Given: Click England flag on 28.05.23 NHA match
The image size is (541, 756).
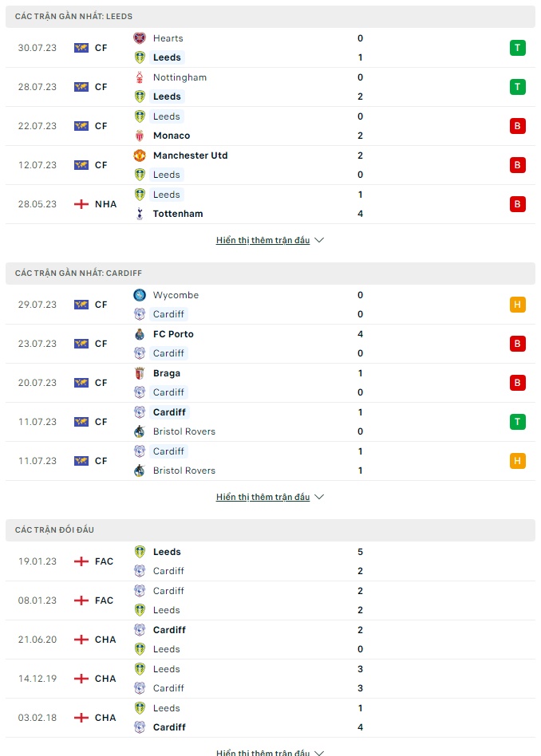Looking at the screenshot, I should 81,204.
